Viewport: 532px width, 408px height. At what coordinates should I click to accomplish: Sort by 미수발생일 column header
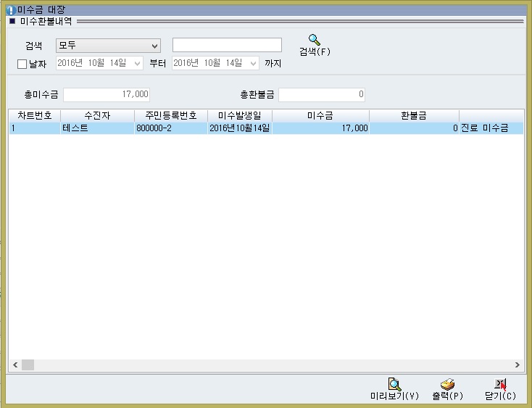240,115
